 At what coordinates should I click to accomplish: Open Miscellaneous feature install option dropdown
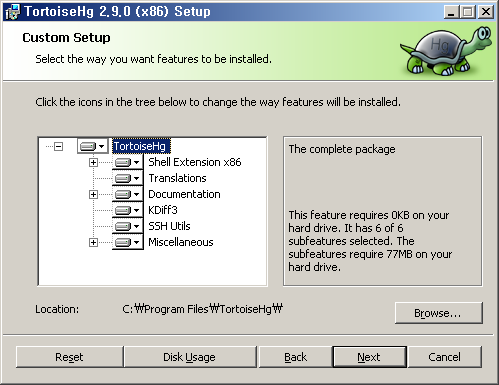pyautogui.click(x=128, y=242)
